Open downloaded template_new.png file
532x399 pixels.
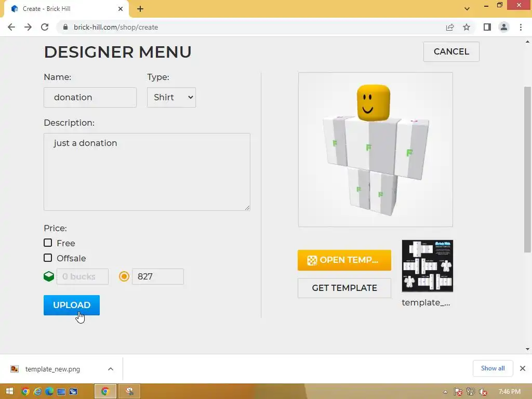[x=52, y=369]
